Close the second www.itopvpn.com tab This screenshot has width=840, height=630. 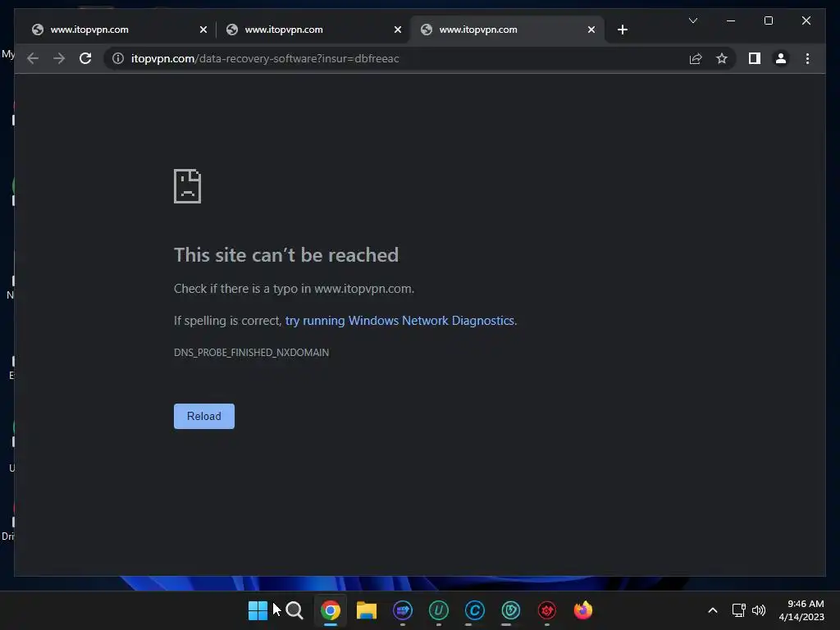click(398, 30)
